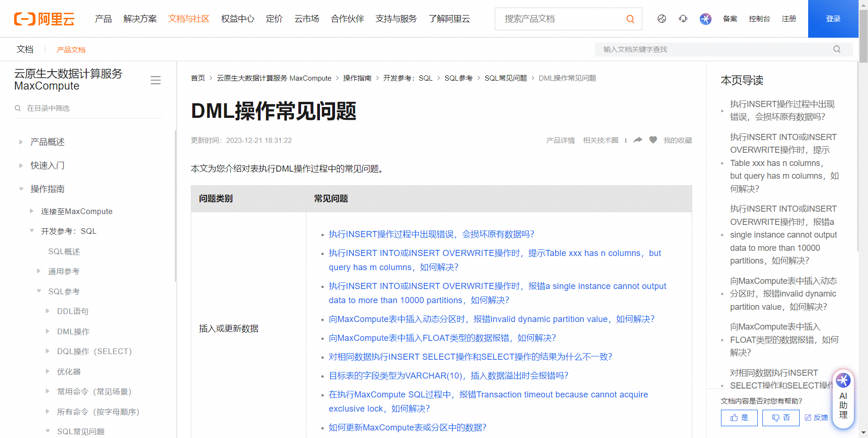Open link 如何更新MaxCompute表或分区中的数据
868x438 pixels.
pyautogui.click(x=407, y=428)
